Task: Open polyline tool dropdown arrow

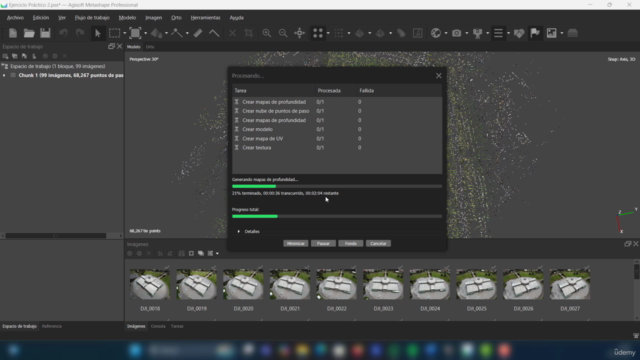Action: click(187, 33)
